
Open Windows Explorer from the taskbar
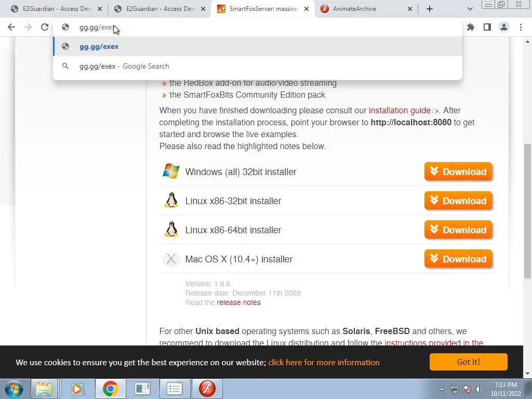(45, 389)
